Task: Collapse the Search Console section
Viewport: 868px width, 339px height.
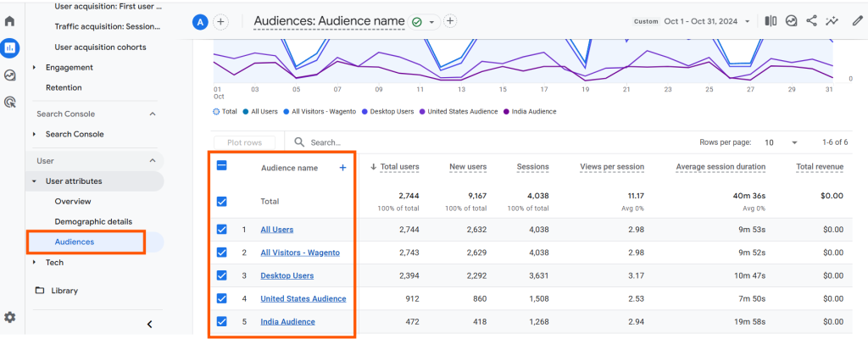Action: click(153, 114)
